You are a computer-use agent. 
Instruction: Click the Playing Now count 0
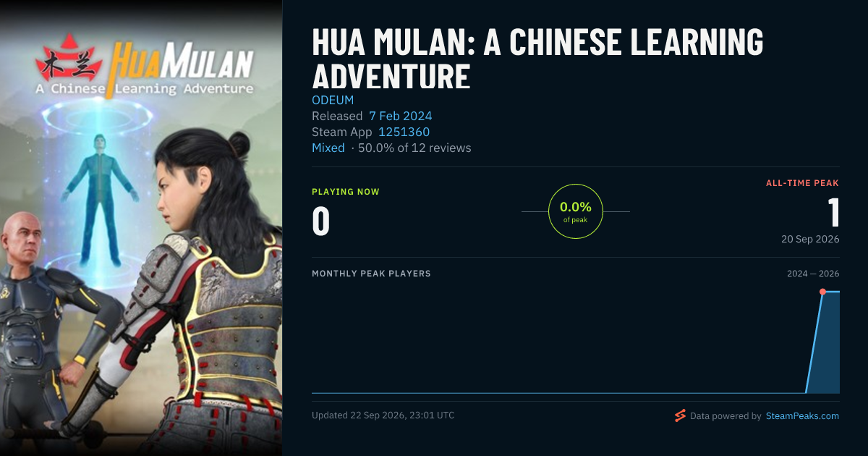321,221
